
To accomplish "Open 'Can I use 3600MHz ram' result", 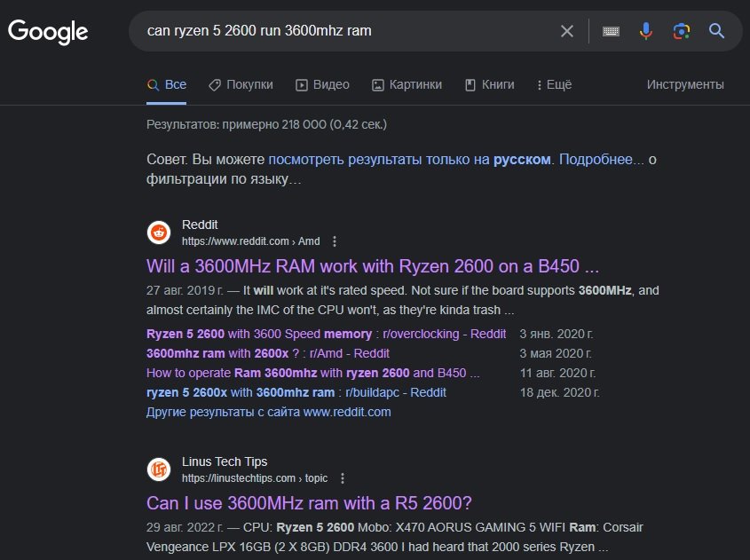I will coord(309,502).
